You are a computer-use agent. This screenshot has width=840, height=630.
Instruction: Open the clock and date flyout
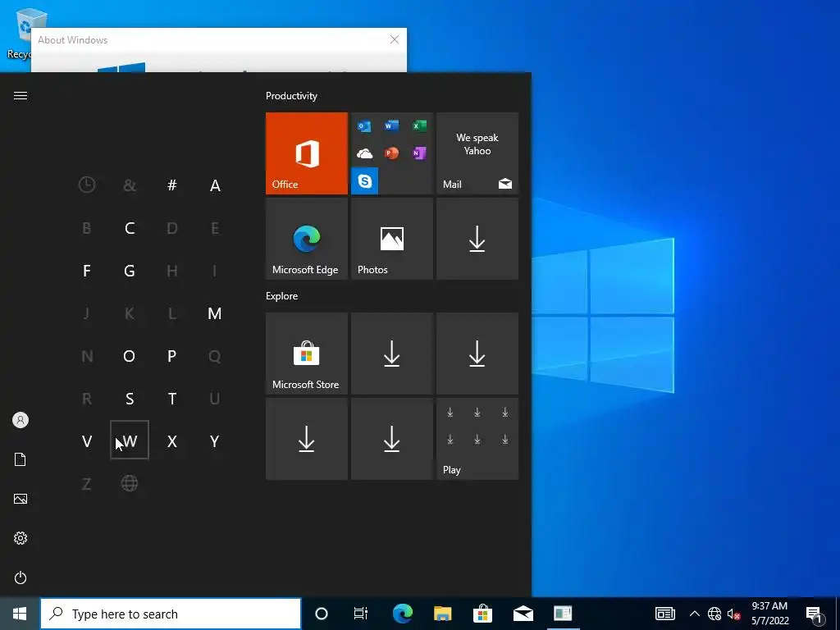point(769,614)
